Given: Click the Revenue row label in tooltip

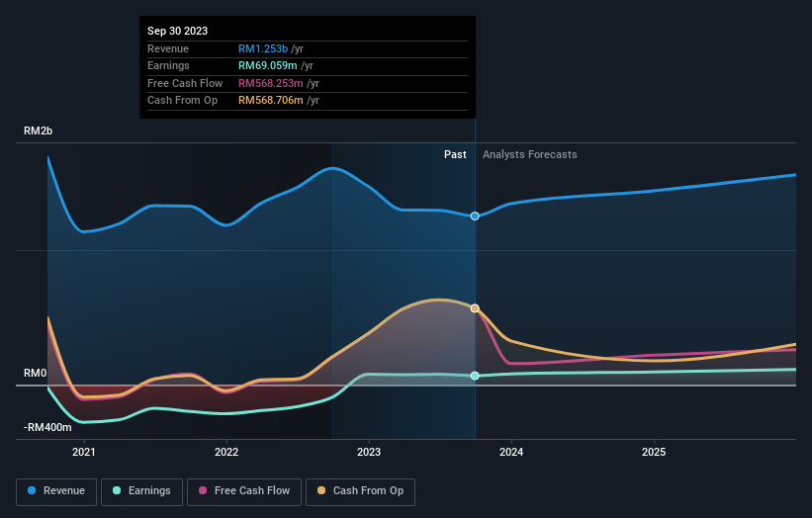Looking at the screenshot, I should [x=168, y=48].
